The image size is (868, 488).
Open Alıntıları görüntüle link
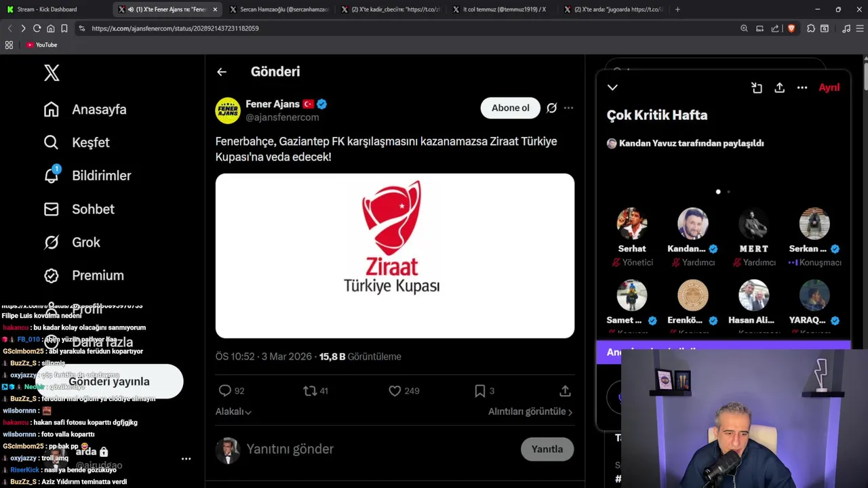[x=530, y=411]
